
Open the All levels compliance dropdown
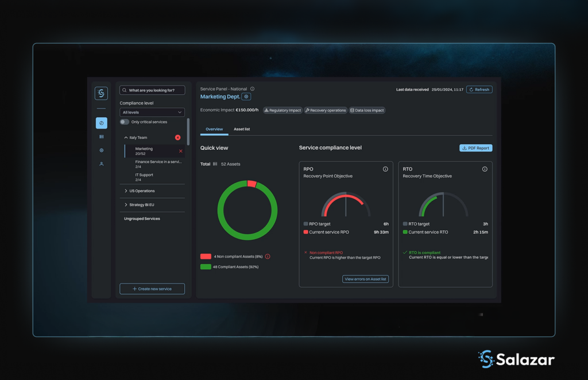coord(152,113)
